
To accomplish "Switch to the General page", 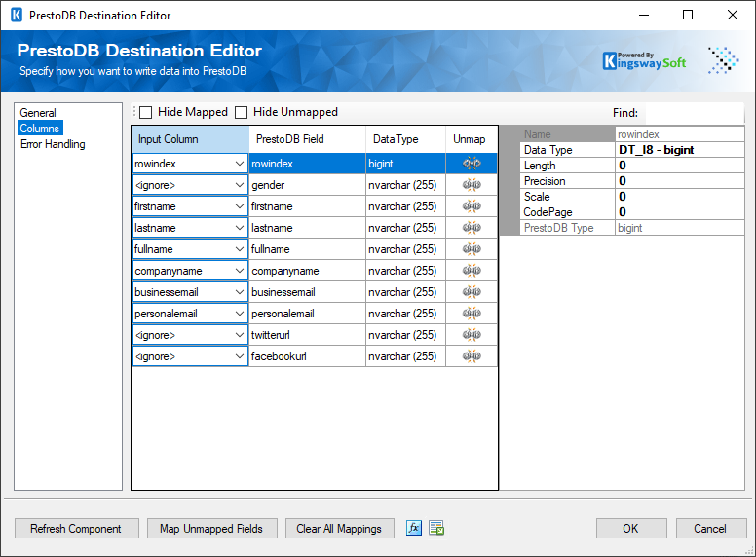I will point(38,113).
